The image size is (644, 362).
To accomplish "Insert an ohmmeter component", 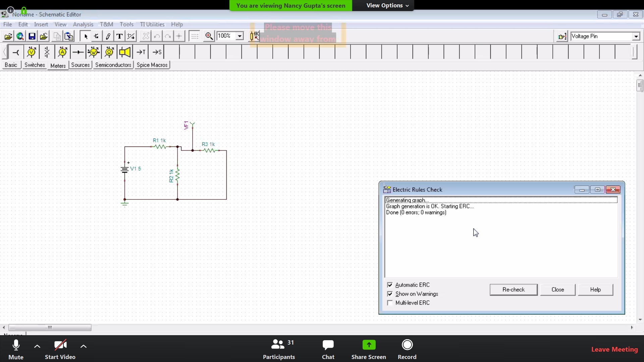I will tap(109, 52).
